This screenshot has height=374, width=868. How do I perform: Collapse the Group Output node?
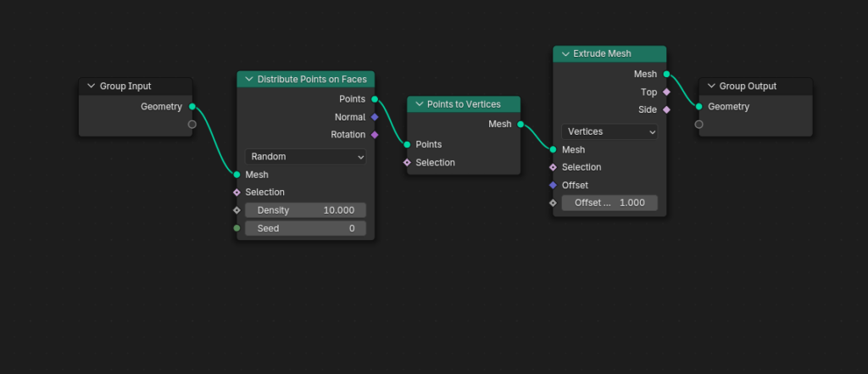(x=711, y=87)
